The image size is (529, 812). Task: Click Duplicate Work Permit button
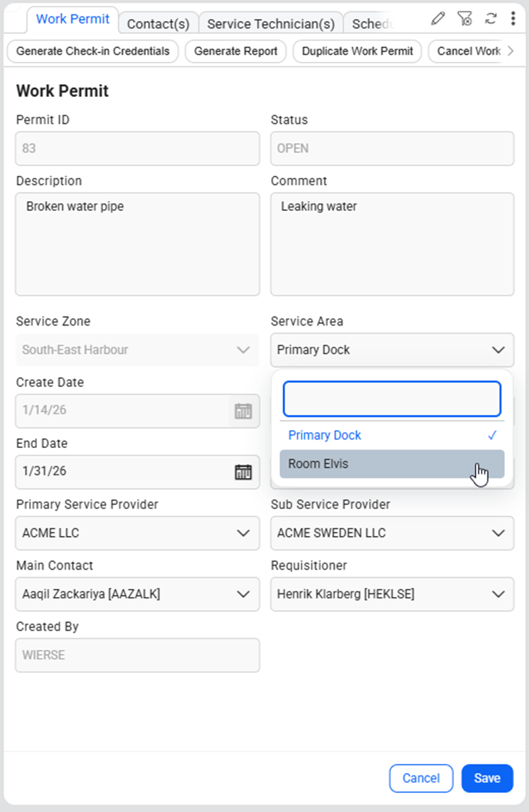pos(357,51)
